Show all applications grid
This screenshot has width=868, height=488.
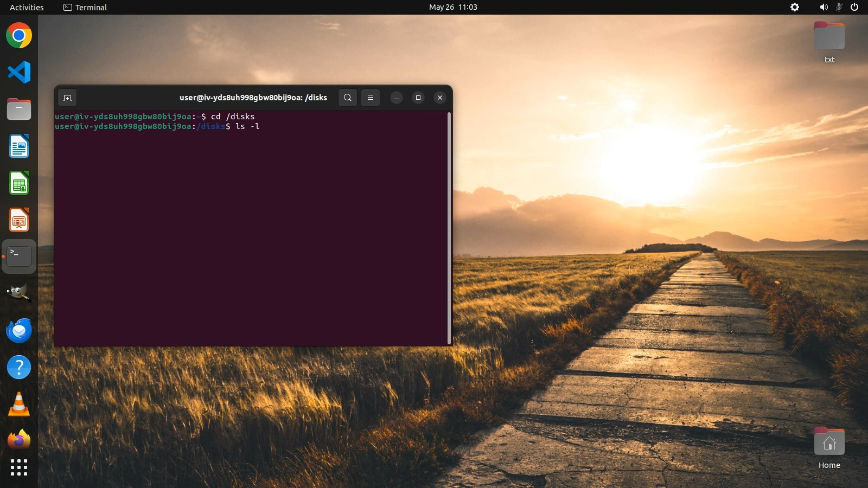(19, 467)
